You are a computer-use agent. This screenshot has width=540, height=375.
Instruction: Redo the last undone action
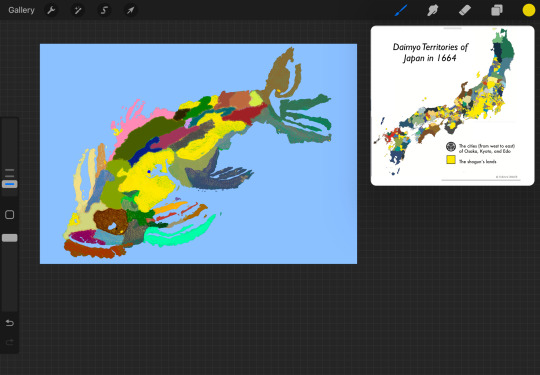pos(10,342)
